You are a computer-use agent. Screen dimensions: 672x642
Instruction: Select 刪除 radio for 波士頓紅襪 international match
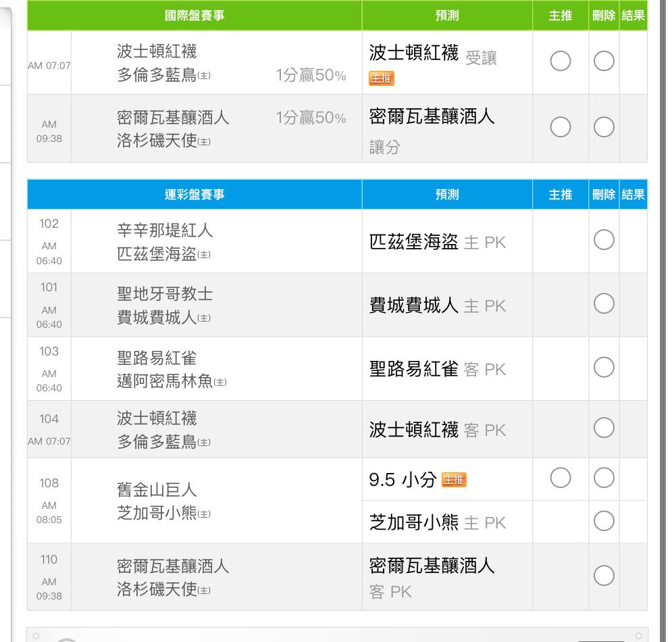coord(604,61)
